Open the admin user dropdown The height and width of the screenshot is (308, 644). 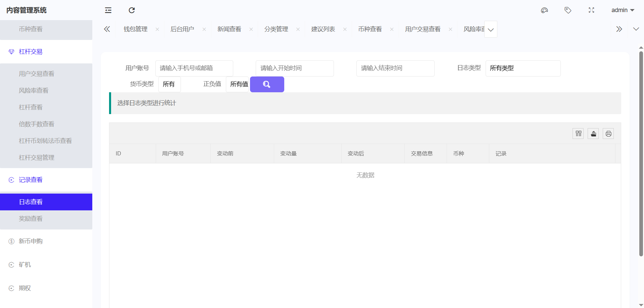coord(623,10)
